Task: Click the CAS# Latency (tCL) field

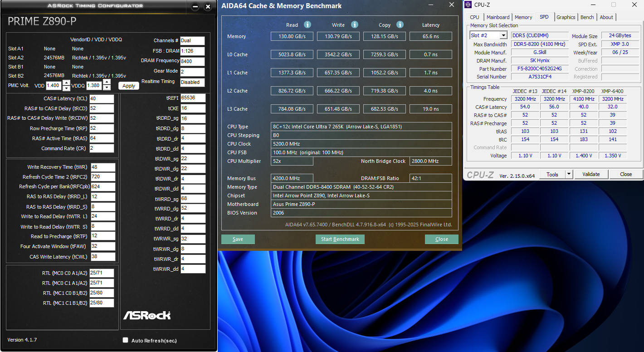Action: point(102,98)
